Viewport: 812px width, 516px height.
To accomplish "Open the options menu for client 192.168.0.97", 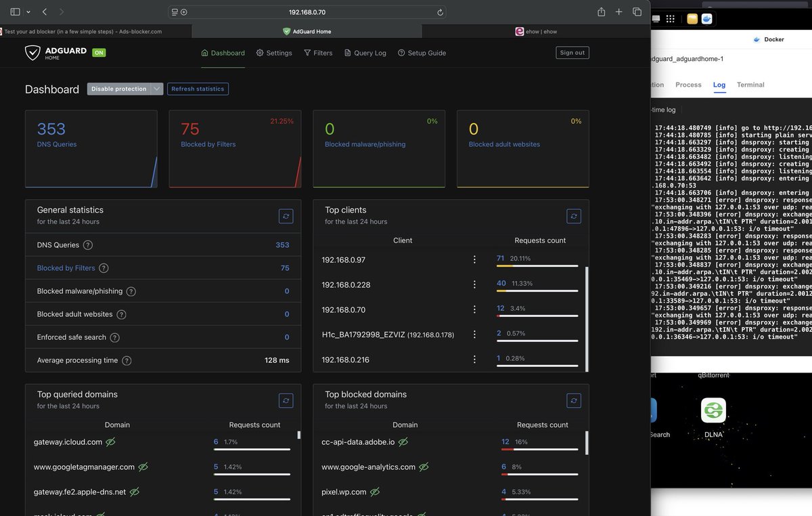I will [x=474, y=260].
